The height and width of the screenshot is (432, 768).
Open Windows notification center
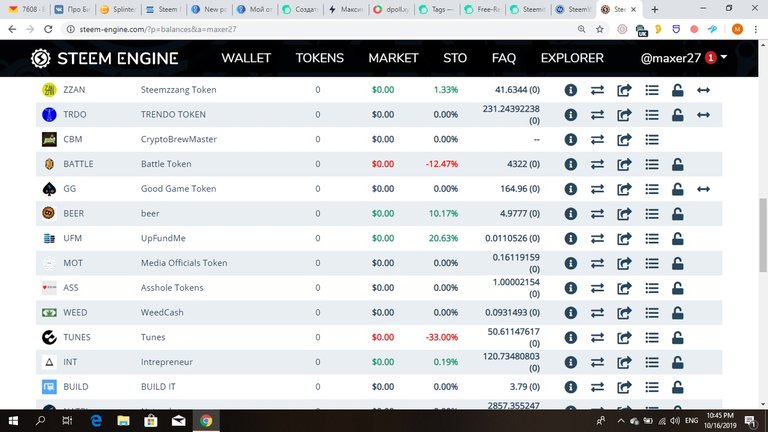click(750, 421)
